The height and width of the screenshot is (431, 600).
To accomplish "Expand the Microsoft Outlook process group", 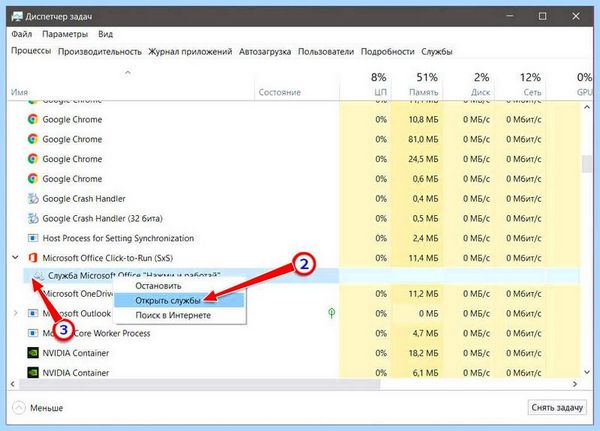I will pyautogui.click(x=15, y=313).
